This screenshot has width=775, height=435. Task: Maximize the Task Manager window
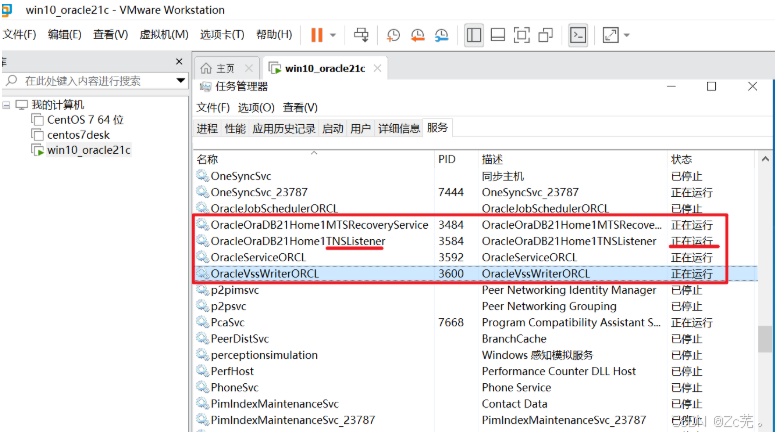(711, 87)
